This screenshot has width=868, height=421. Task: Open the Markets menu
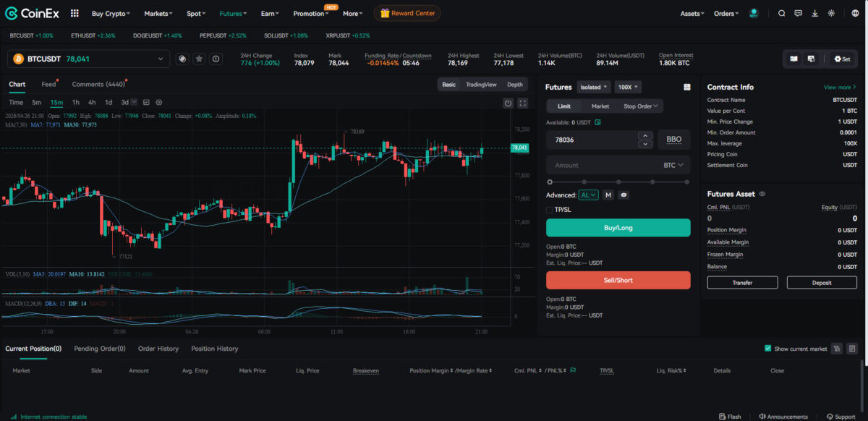point(160,13)
